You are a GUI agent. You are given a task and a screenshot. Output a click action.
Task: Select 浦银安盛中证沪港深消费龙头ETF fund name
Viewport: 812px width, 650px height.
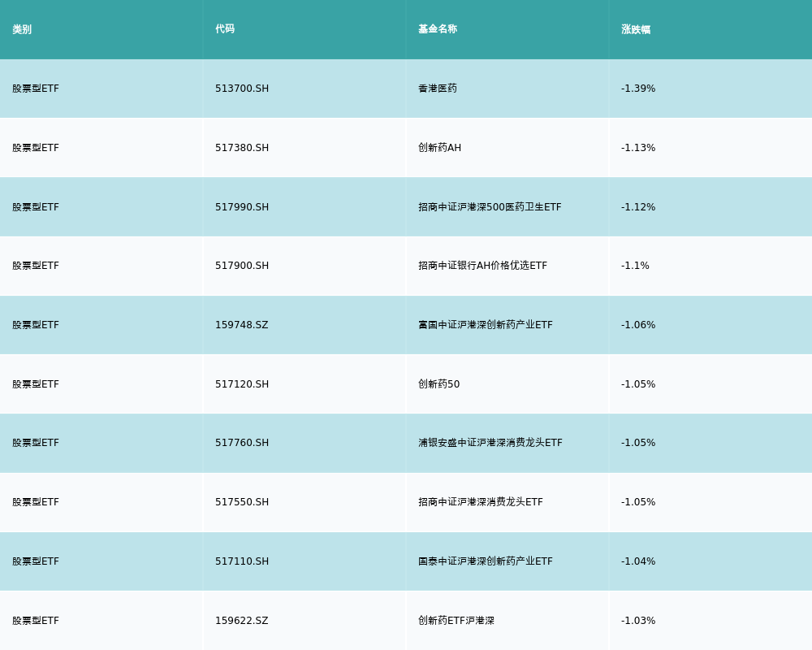[490, 443]
